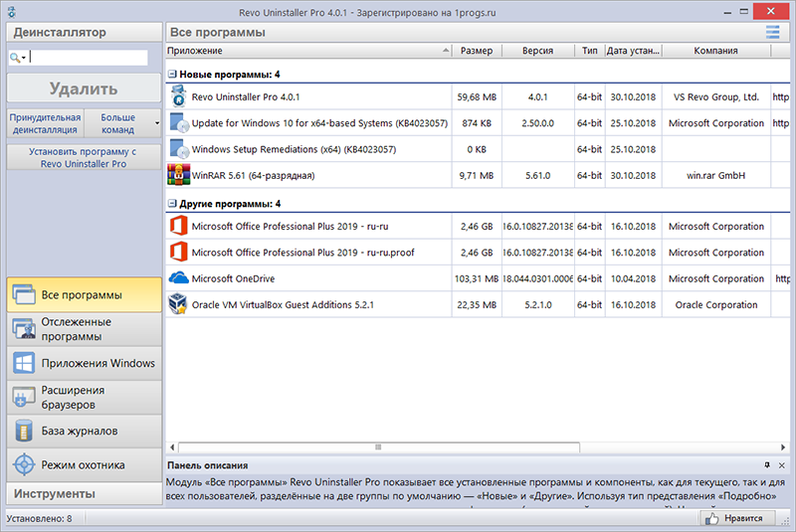Focus the program search input field
The height and width of the screenshot is (532, 796).
click(x=89, y=58)
